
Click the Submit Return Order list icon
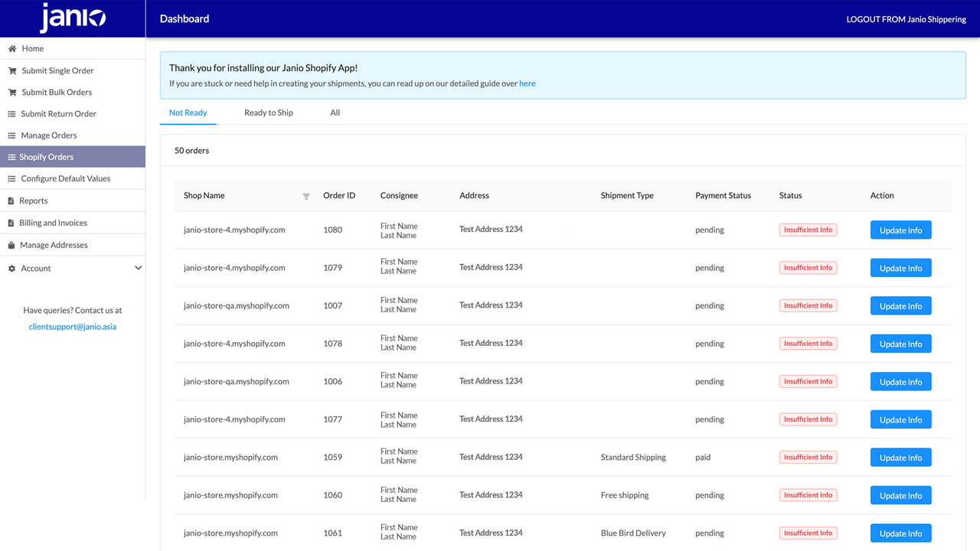coord(12,113)
